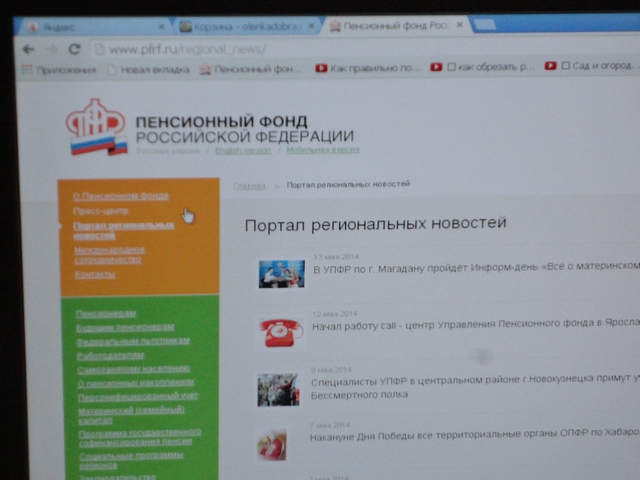The height and width of the screenshot is (480, 640).
Task: Open Программа государственного софинансирования пенсии link
Action: (140, 437)
